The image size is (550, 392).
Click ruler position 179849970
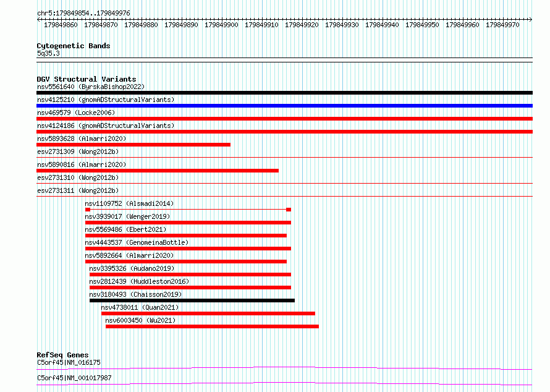click(502, 25)
